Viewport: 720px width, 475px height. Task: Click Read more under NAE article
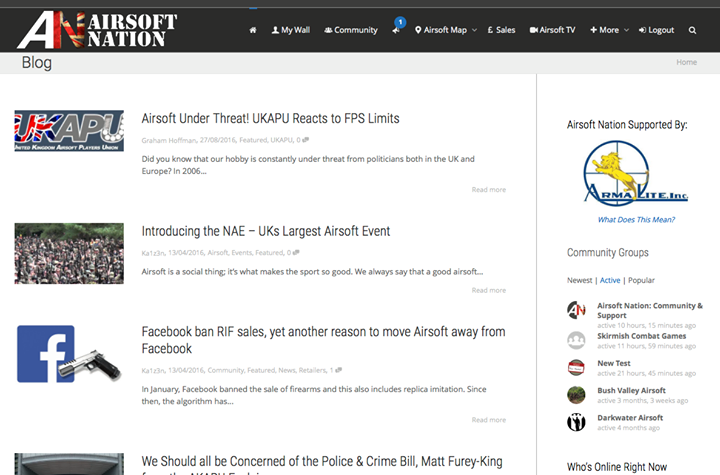pyautogui.click(x=489, y=290)
